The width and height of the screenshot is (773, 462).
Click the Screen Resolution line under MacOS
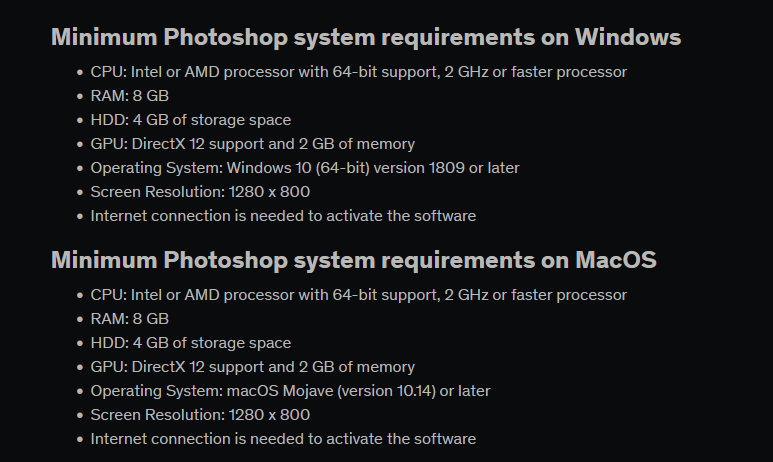(x=200, y=415)
